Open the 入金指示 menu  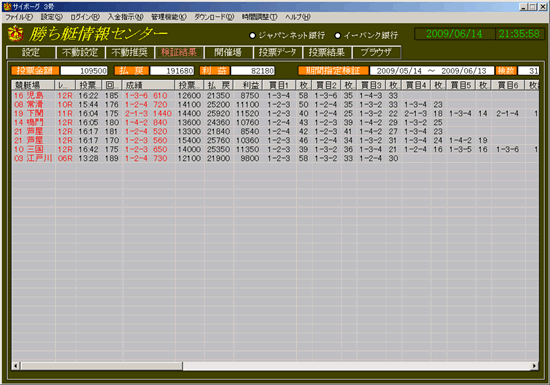click(x=126, y=17)
